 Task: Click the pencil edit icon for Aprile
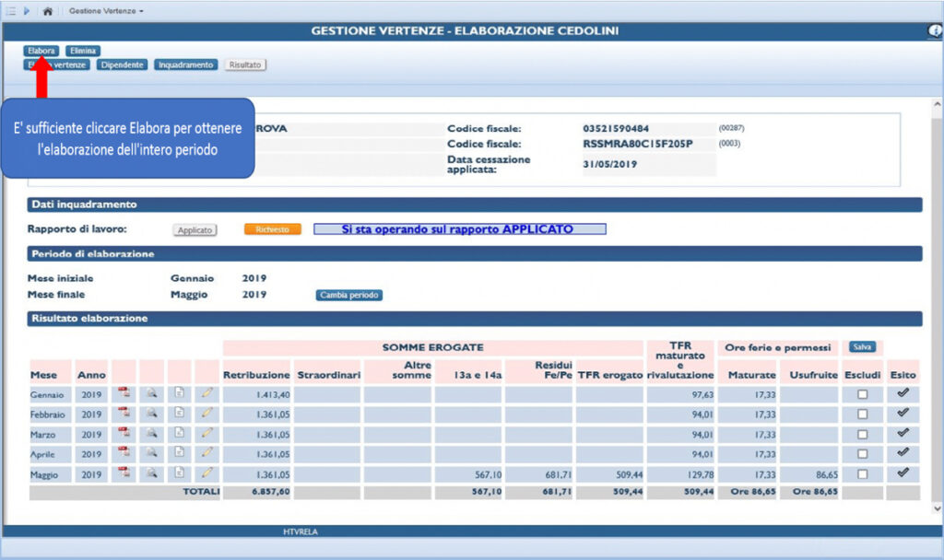coord(207,452)
